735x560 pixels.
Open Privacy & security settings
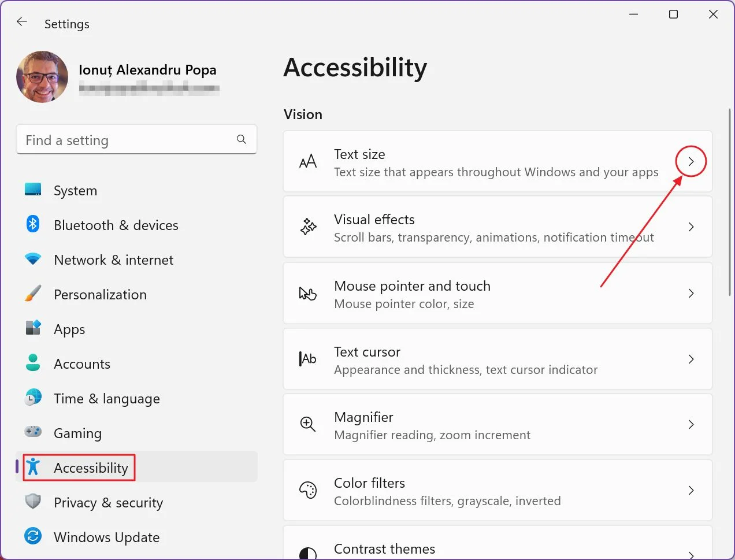(x=136, y=502)
